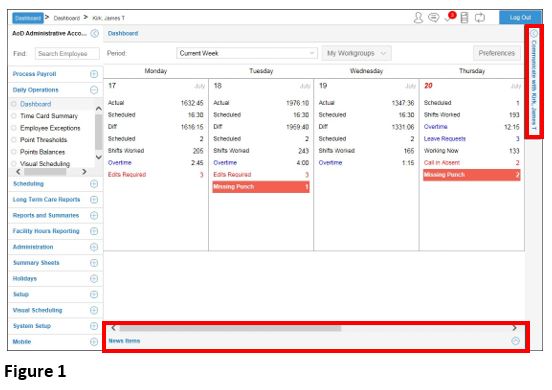Click plus icon beside Reports and Summaries
Viewport: 552px width, 390px height.
pyautogui.click(x=94, y=215)
